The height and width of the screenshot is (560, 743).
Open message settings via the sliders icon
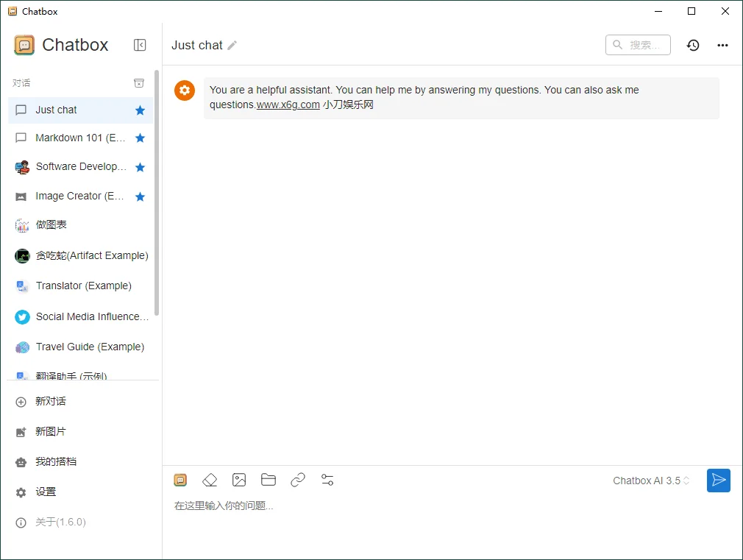(327, 480)
